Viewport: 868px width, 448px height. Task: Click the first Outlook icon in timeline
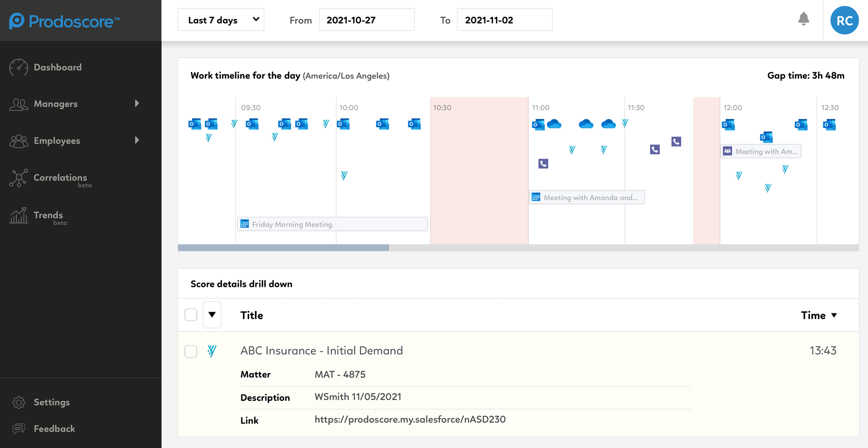click(x=195, y=124)
